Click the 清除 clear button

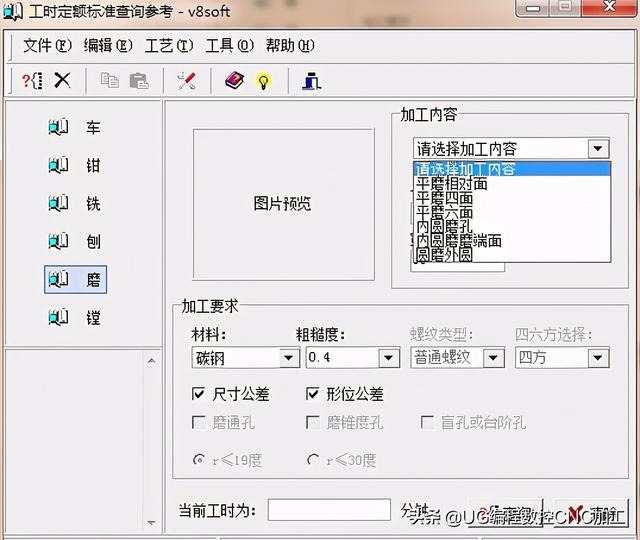click(x=590, y=513)
